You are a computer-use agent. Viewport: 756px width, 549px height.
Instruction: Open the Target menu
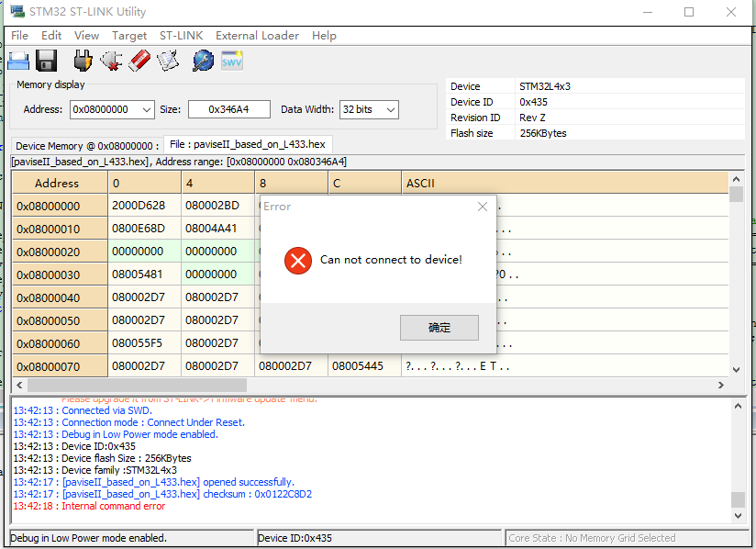[x=129, y=36]
